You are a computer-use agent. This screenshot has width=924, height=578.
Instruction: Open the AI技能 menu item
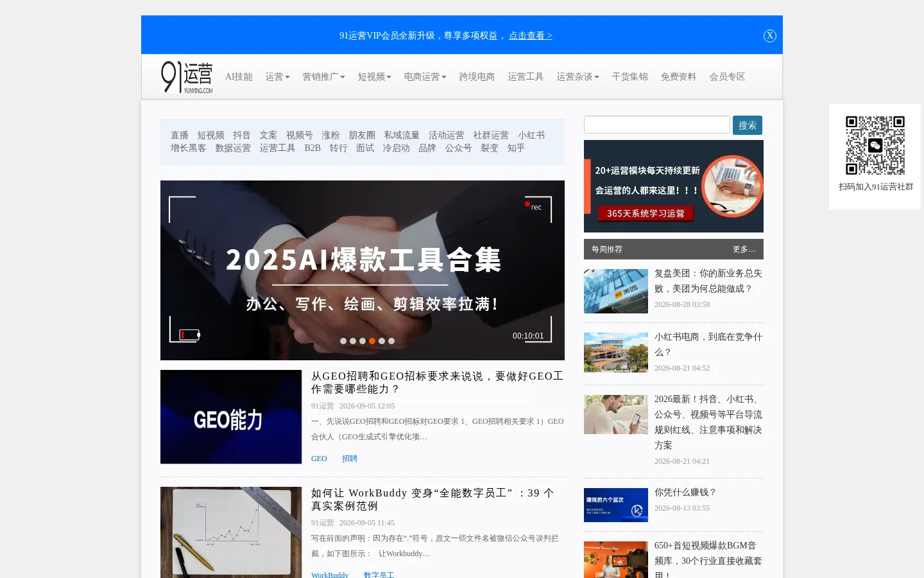coord(239,77)
